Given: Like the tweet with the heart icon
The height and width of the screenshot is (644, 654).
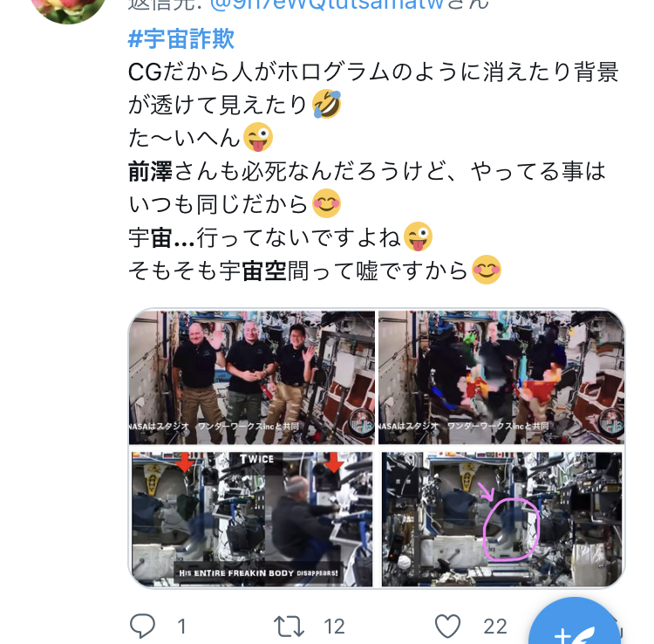Looking at the screenshot, I should [447, 626].
